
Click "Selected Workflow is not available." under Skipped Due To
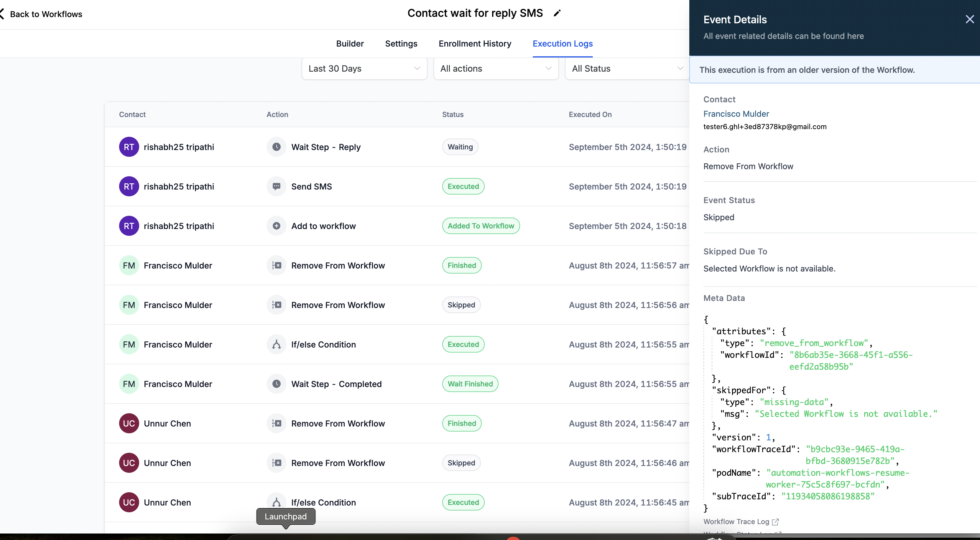tap(769, 269)
